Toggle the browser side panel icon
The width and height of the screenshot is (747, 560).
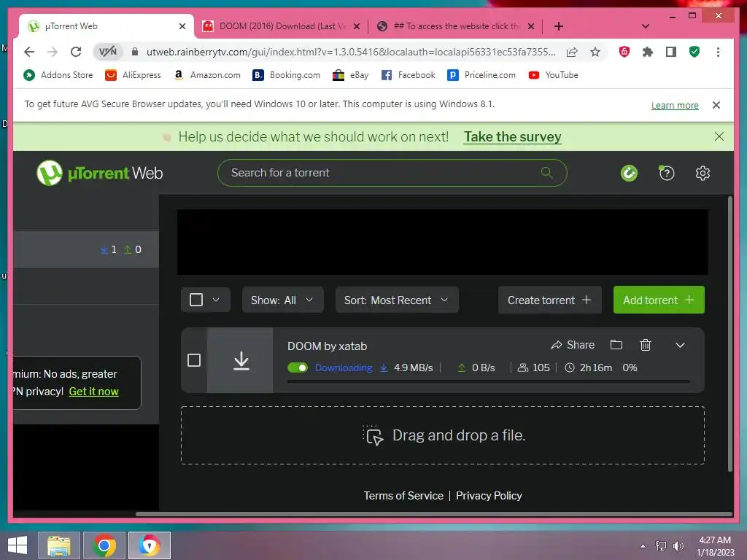[671, 52]
